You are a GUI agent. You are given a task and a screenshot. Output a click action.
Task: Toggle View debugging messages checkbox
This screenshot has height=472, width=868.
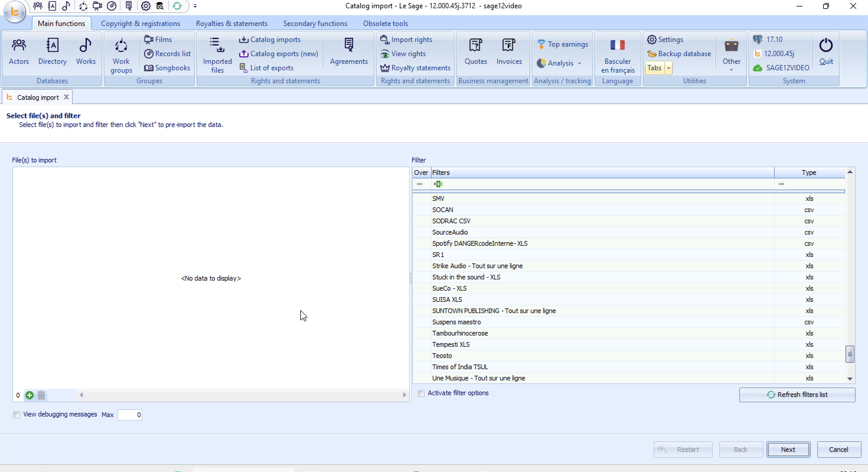17,415
